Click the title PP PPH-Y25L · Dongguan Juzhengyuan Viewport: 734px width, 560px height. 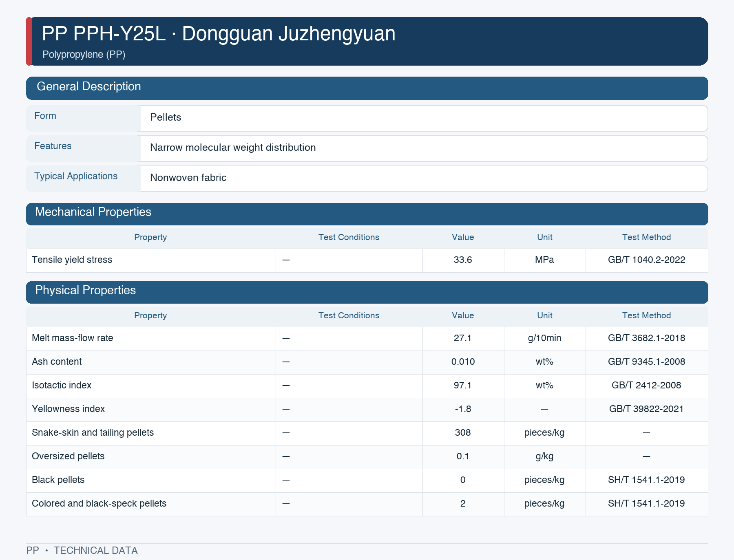(x=219, y=34)
